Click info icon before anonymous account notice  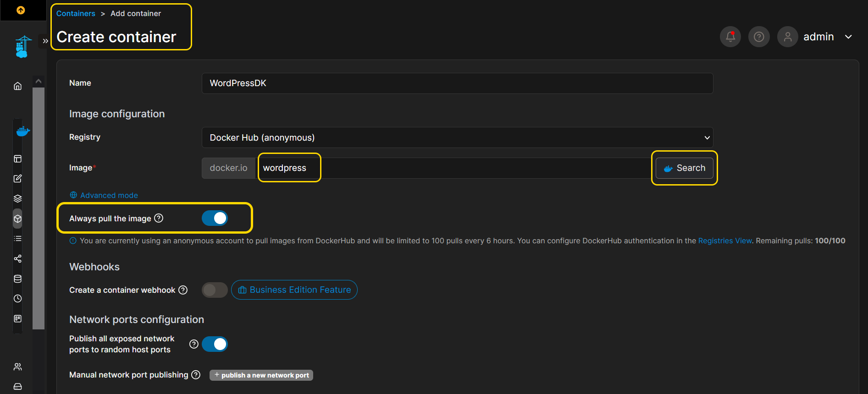click(x=73, y=241)
